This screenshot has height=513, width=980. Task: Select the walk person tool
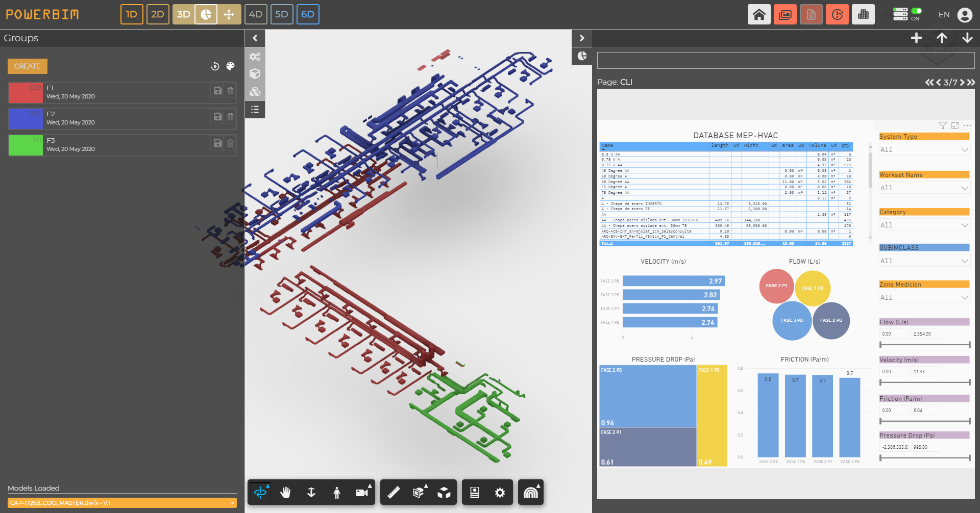pyautogui.click(x=337, y=492)
